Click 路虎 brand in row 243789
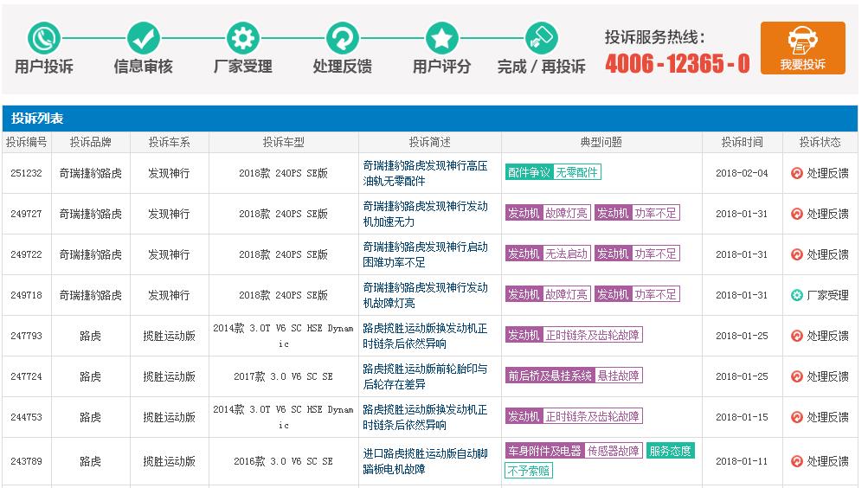 pyautogui.click(x=90, y=461)
